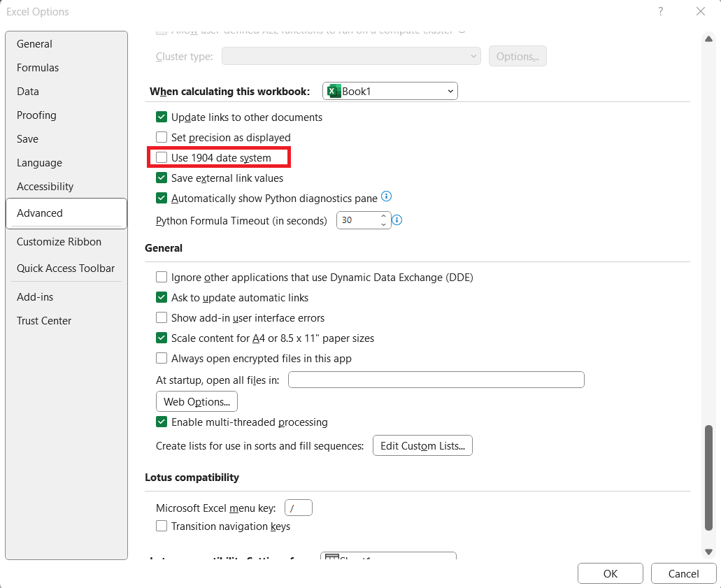Confirm with the OK button
721x588 pixels.
click(x=611, y=573)
